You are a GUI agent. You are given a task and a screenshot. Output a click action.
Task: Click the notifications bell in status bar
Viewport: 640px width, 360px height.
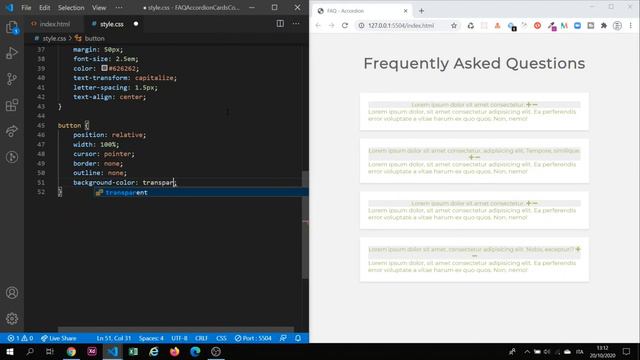298,338
